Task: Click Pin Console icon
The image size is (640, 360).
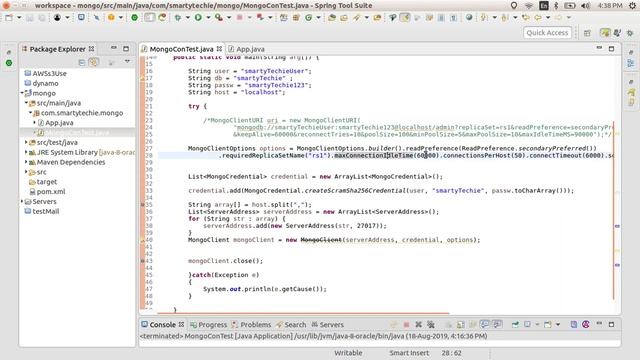Action: point(516,324)
